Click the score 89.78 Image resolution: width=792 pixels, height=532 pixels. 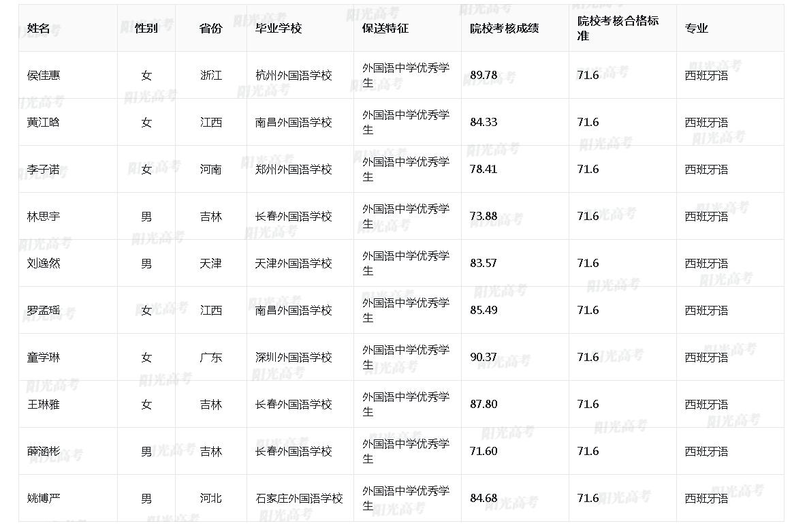(484, 76)
